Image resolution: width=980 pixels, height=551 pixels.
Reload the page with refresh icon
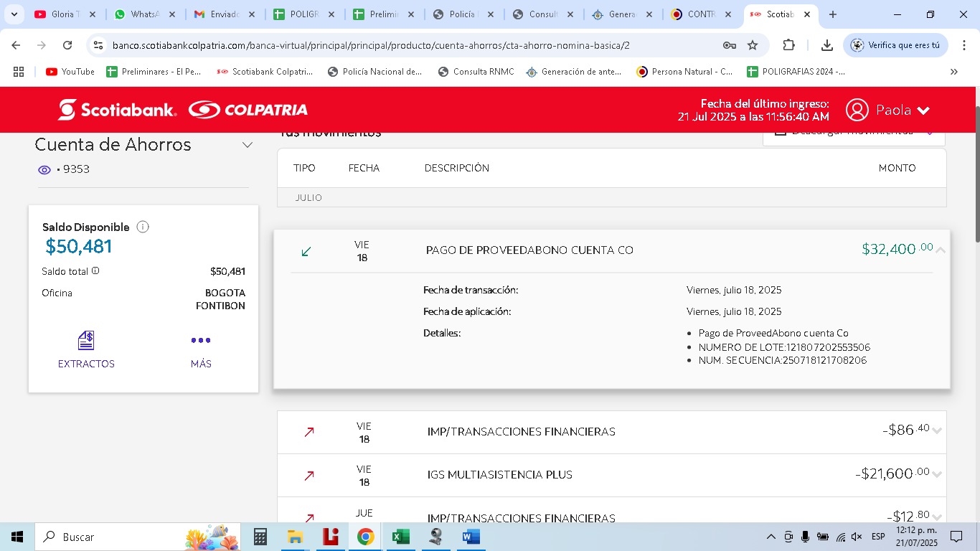[x=67, y=45]
